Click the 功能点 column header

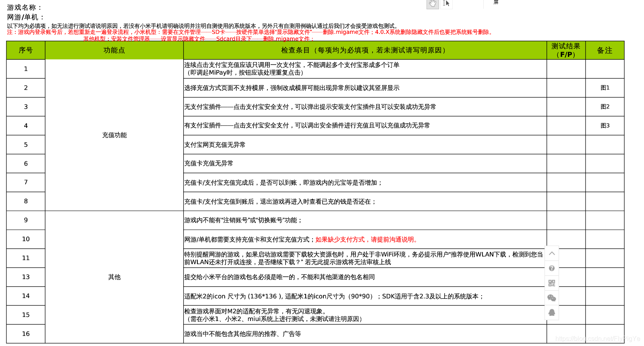114,50
